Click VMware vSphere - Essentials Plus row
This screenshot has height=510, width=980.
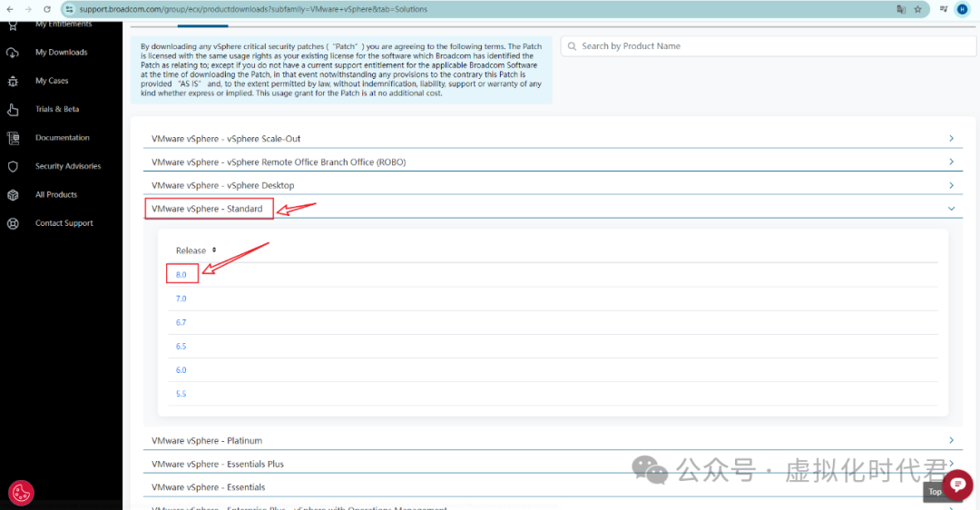(x=554, y=464)
